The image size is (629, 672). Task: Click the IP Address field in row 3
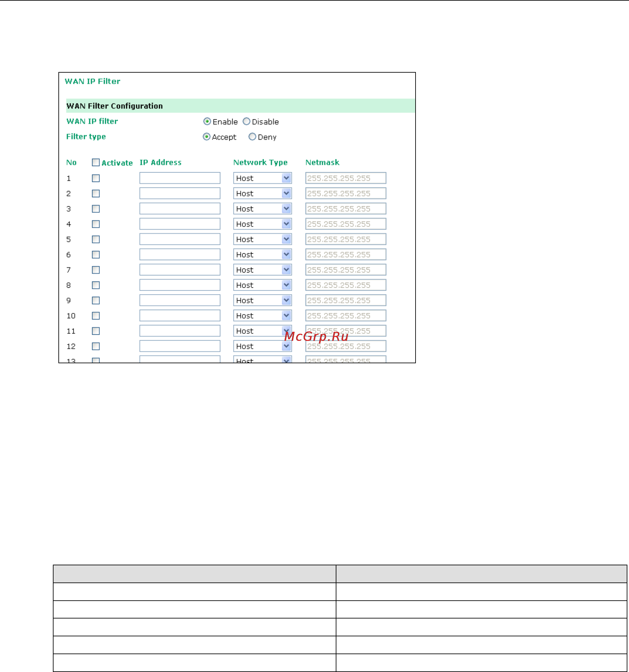click(x=180, y=209)
